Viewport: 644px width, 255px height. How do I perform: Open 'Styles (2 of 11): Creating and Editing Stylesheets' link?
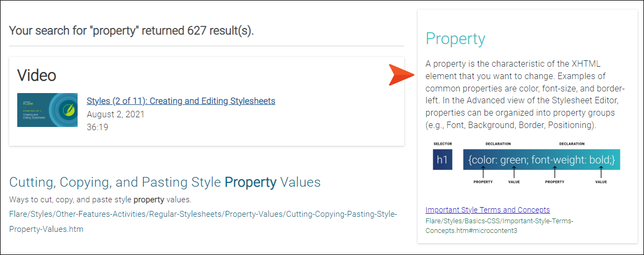click(181, 101)
